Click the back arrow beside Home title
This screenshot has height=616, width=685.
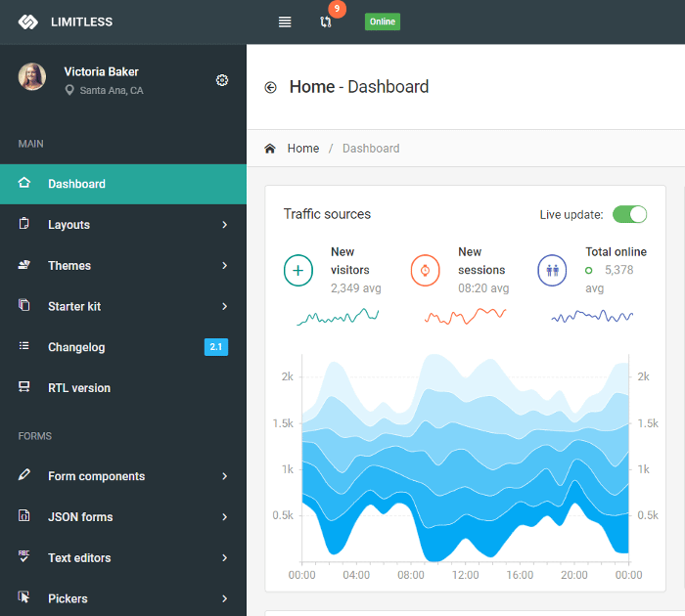click(271, 87)
